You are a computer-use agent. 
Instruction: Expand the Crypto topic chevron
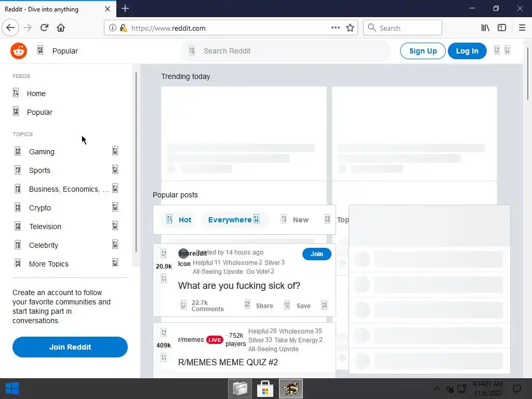click(115, 207)
